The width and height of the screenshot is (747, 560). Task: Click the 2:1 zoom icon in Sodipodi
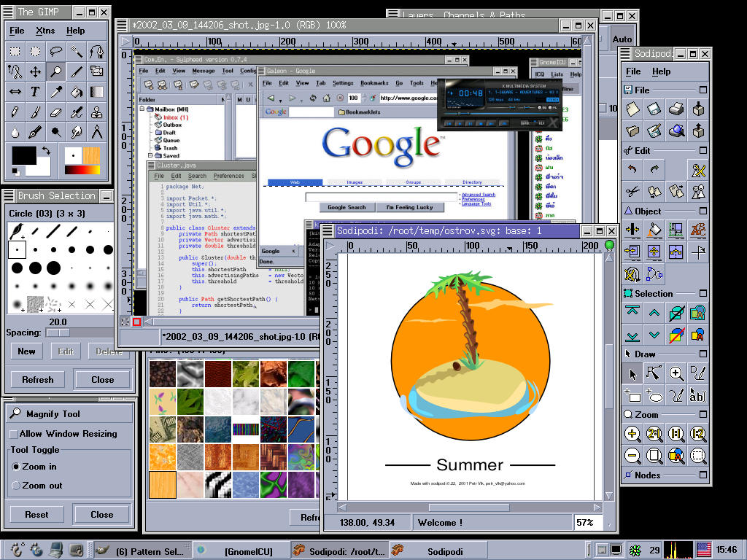pos(654,434)
